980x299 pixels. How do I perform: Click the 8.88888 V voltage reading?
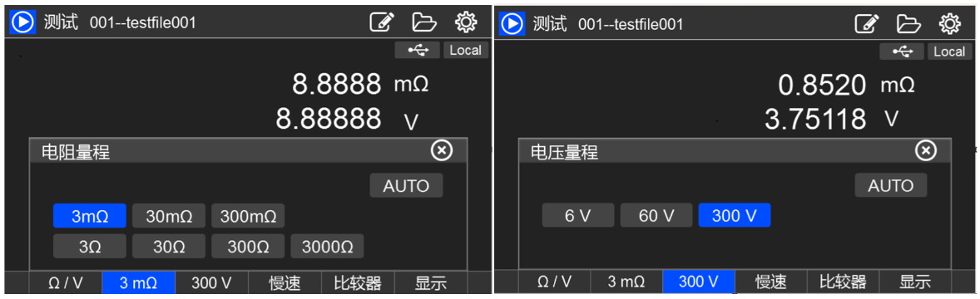[x=348, y=119]
